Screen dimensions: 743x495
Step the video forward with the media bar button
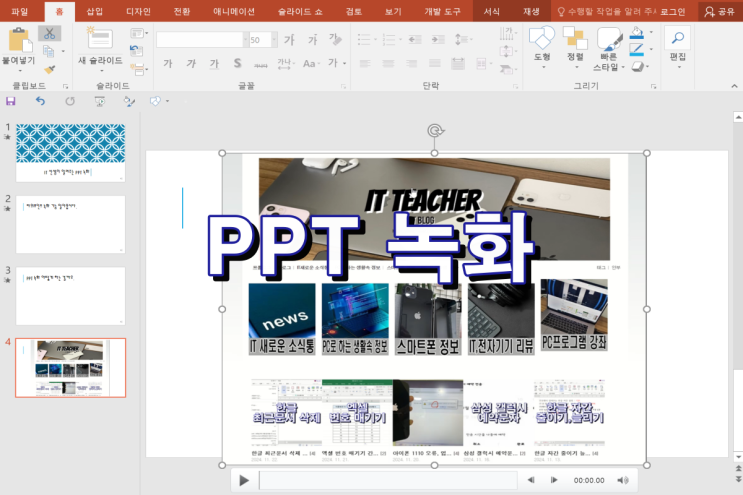[553, 480]
